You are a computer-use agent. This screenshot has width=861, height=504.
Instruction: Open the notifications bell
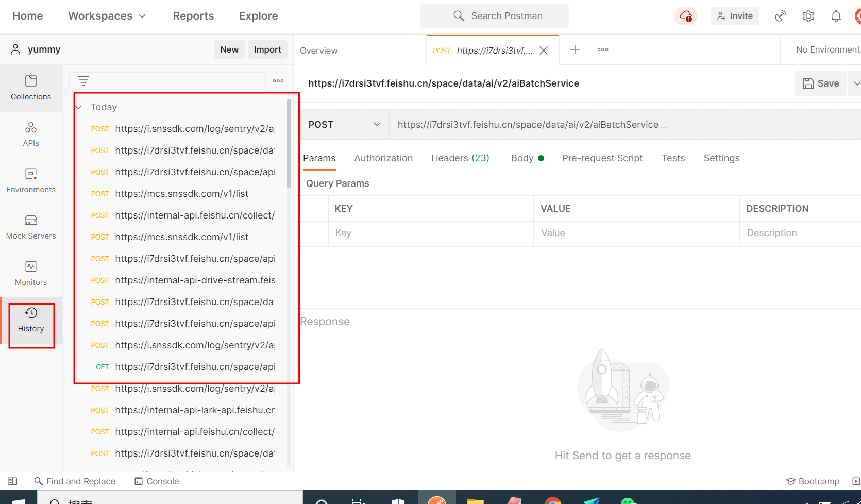coord(836,16)
